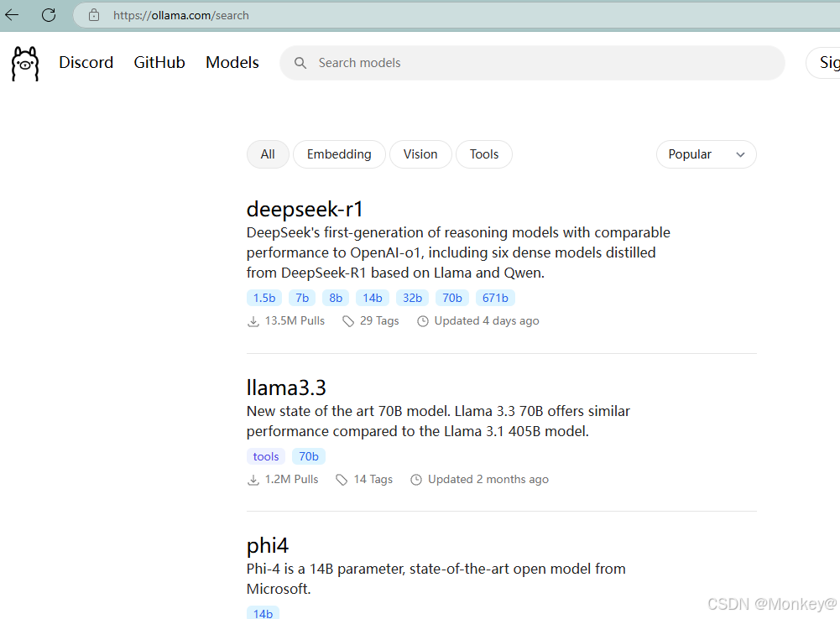
Task: Click the download icon beside 1.2M Pulls
Action: coord(253,480)
